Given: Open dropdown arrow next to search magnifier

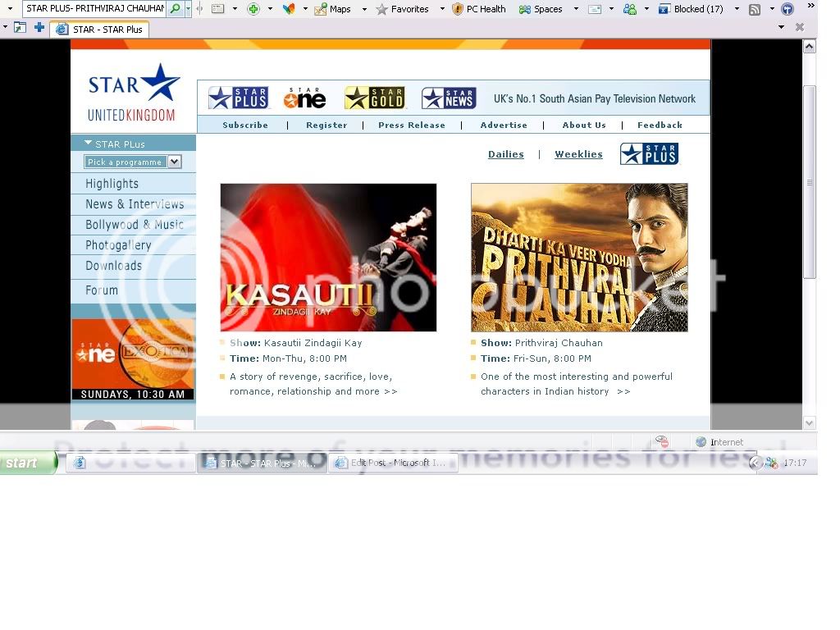Looking at the screenshot, I should coord(188,8).
